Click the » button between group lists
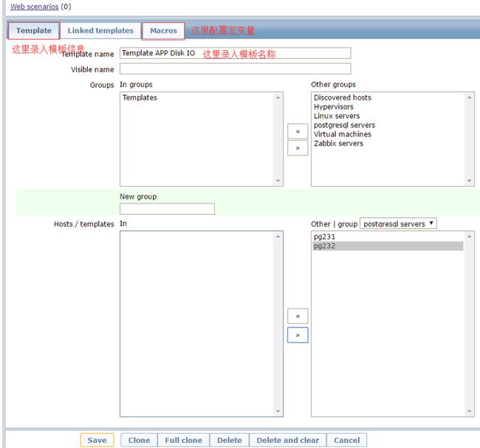 pos(298,148)
